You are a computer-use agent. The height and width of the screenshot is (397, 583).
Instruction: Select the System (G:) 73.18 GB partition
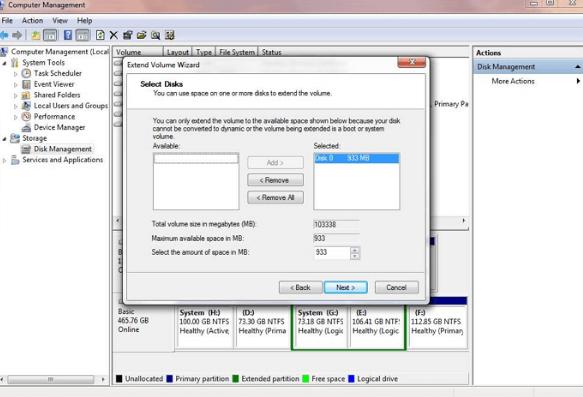pos(320,326)
